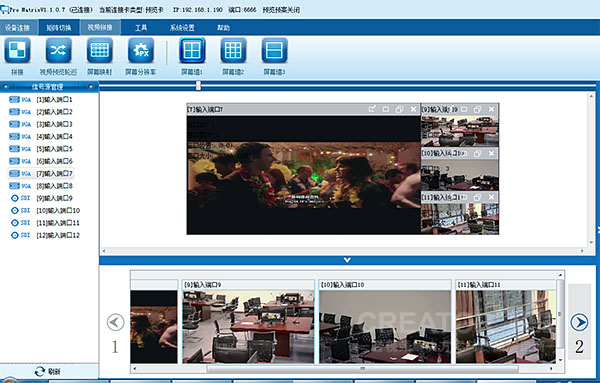Select SDI source 输入端口10 in list
Image resolution: width=600 pixels, height=383 pixels.
click(46, 210)
